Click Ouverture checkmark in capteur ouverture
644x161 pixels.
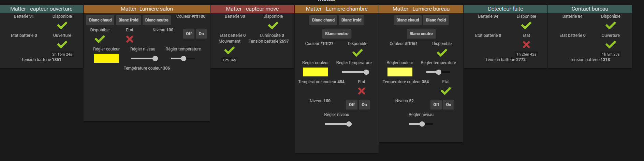(x=62, y=45)
